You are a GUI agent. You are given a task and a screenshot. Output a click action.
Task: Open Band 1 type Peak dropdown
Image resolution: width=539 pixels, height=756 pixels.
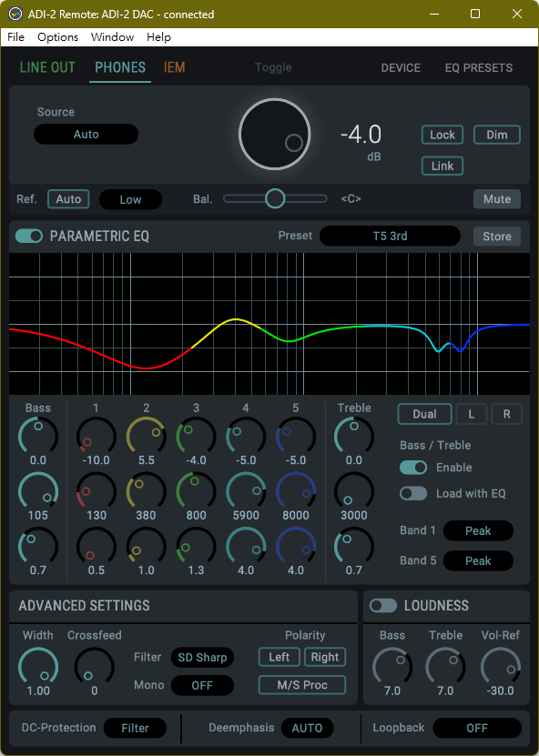pos(478,531)
